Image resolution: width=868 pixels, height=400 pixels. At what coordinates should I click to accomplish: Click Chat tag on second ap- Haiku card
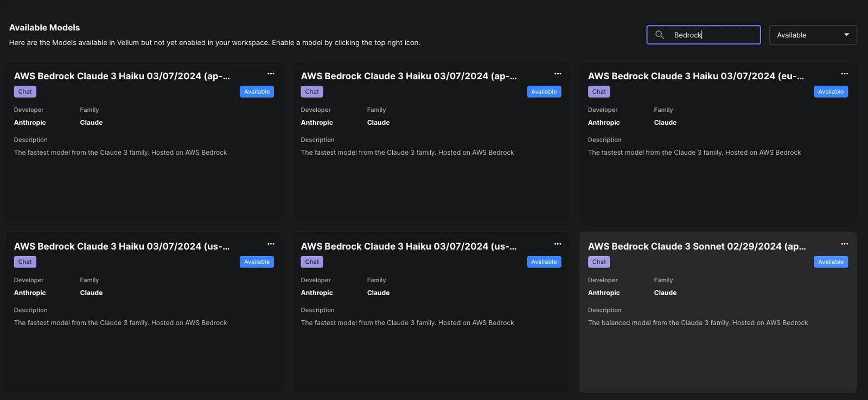(x=312, y=92)
